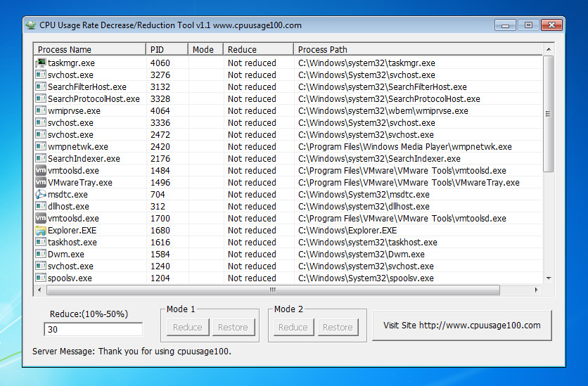Sort by Process Name column header
This screenshot has width=588, height=386.
coord(89,49)
